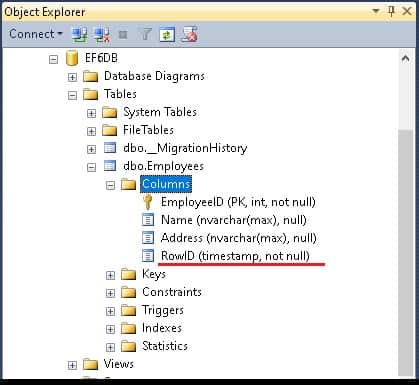This screenshot has height=385, width=419.
Task: Expand the Database Diagrams folder
Action: [x=72, y=77]
